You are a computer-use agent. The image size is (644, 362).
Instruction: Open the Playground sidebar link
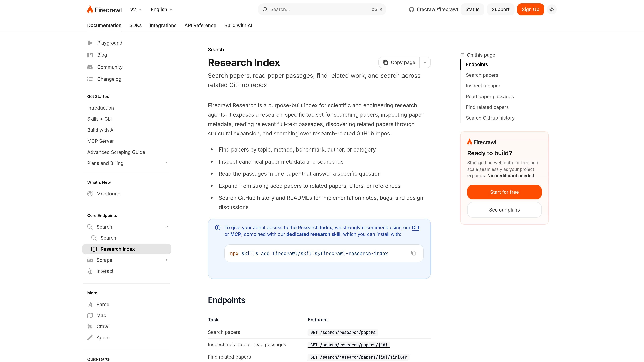tap(105, 43)
